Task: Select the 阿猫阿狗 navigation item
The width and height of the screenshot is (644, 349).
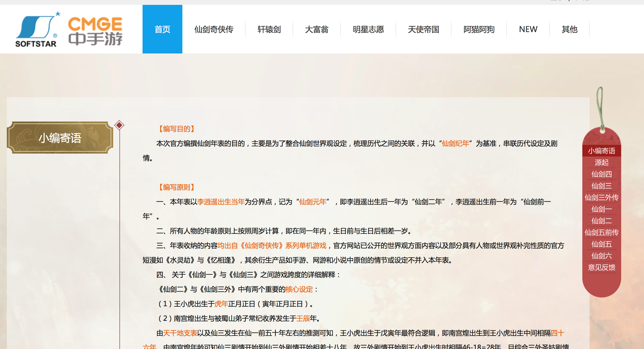Action: point(479,29)
